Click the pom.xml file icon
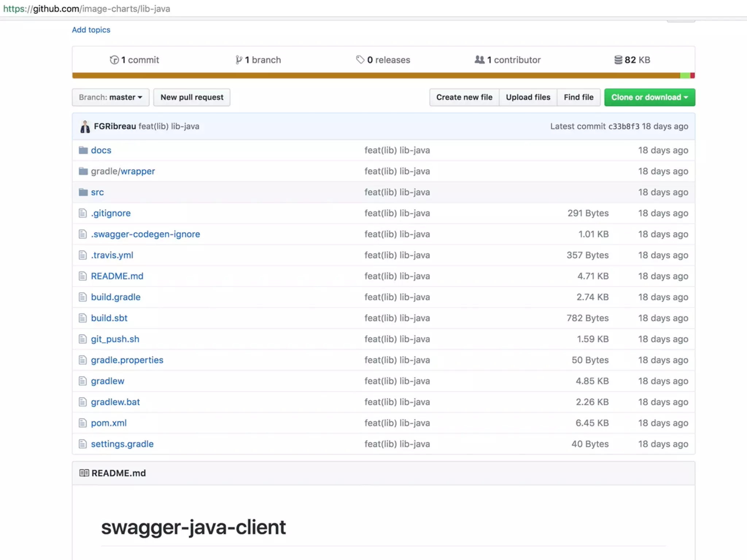 pos(83,423)
